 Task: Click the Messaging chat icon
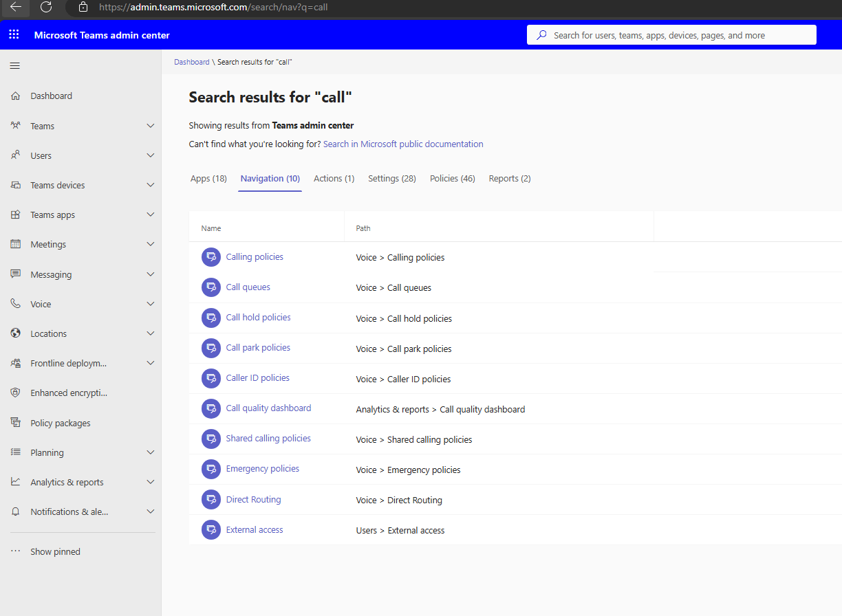(15, 274)
